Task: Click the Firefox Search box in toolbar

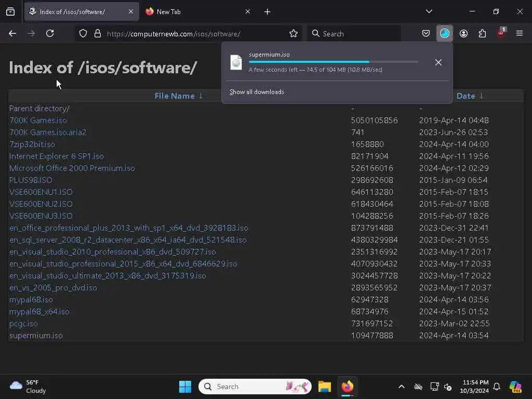Action: pyautogui.click(x=354, y=34)
